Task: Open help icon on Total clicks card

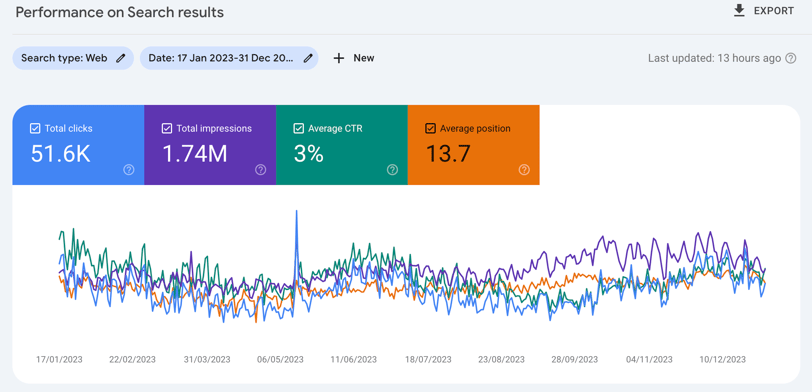Action: 129,170
